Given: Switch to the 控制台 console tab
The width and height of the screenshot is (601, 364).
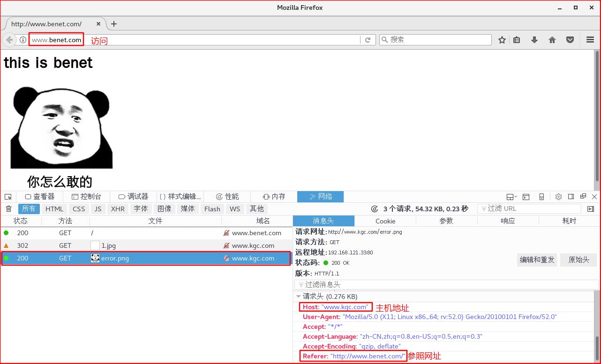Looking at the screenshot, I should (x=86, y=197).
